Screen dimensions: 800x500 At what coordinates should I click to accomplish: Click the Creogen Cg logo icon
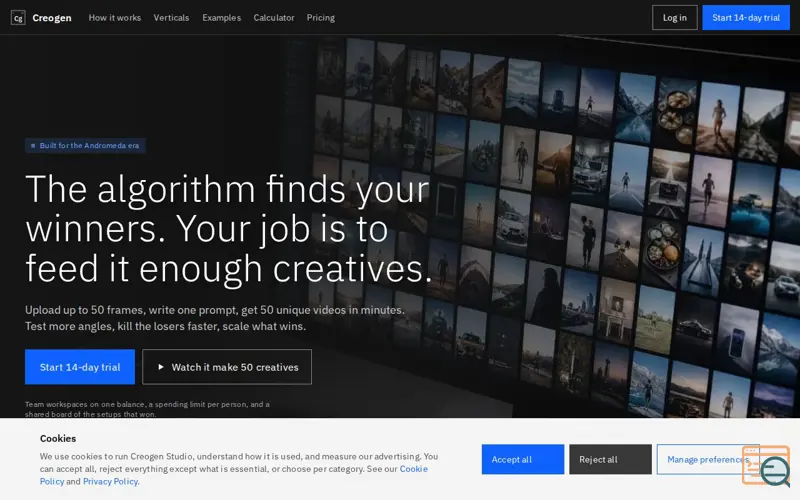tap(18, 18)
